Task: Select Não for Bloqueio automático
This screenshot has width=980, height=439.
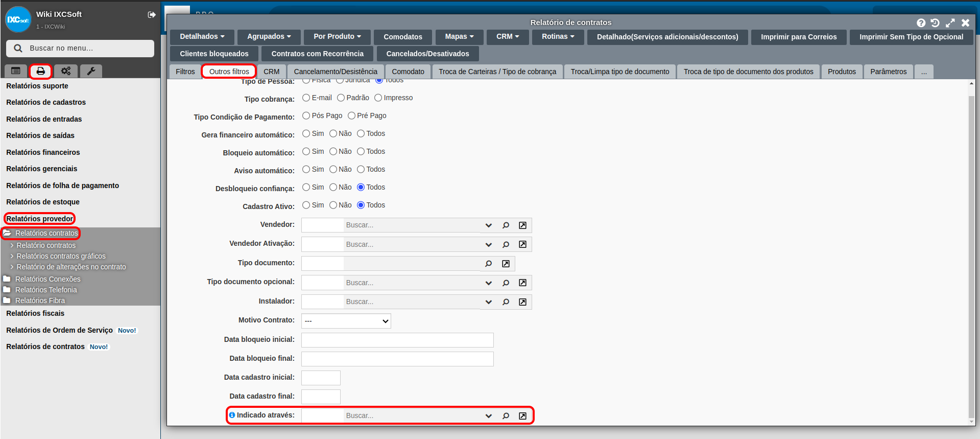Action: click(333, 151)
